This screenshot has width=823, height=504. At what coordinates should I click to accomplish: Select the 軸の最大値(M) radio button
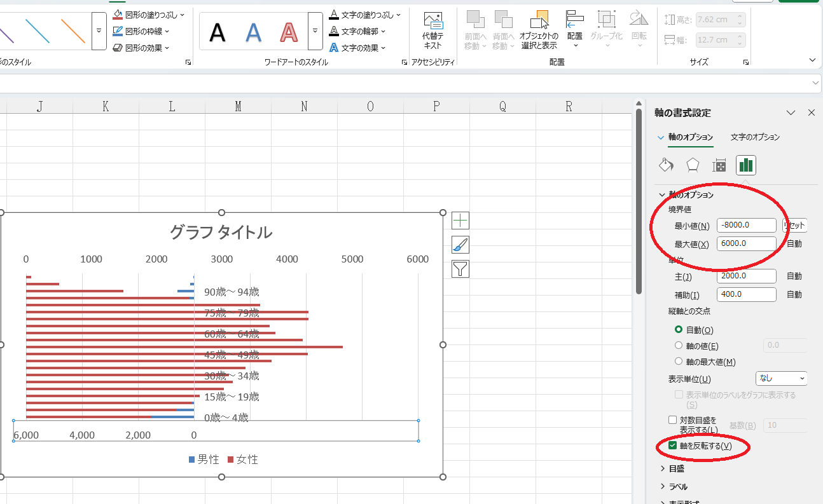(x=679, y=362)
